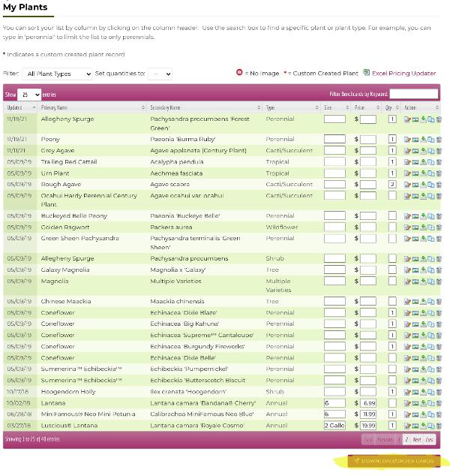
Task: Download icon for Grey Agave row
Action: click(423, 151)
